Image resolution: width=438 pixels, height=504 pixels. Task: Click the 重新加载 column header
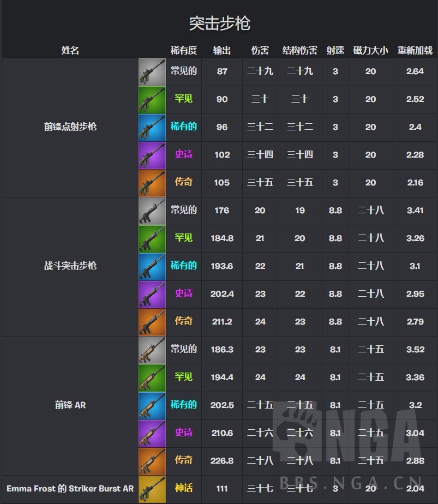415,50
